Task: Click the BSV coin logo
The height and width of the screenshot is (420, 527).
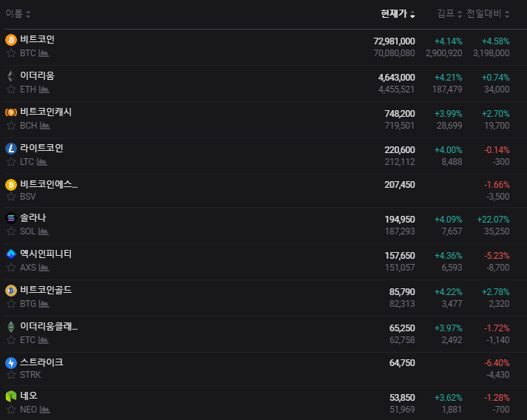Action: pos(11,185)
